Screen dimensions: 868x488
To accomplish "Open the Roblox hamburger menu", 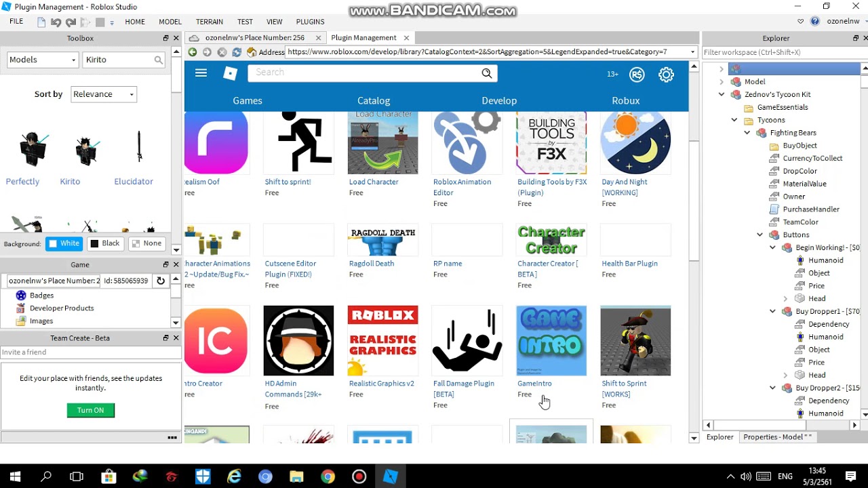I will pos(201,73).
